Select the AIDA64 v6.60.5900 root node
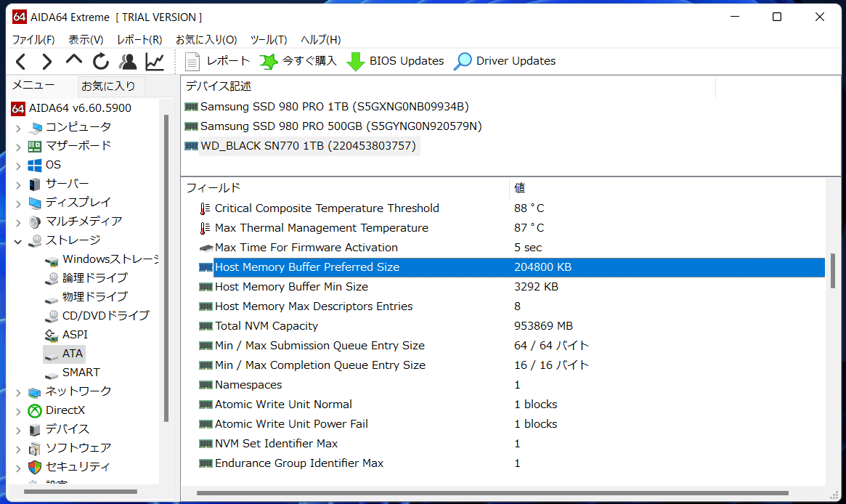 71,108
